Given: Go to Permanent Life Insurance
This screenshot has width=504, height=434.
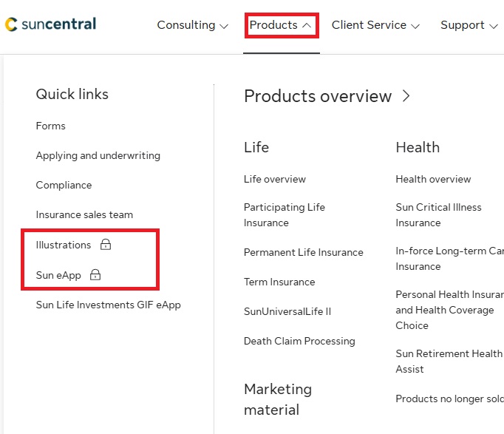Looking at the screenshot, I should tap(304, 252).
